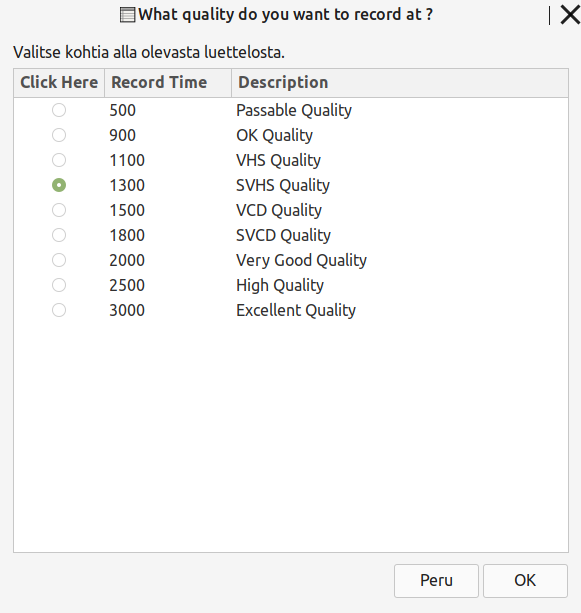Select the 500 Passable Quality radio button

pos(59,110)
